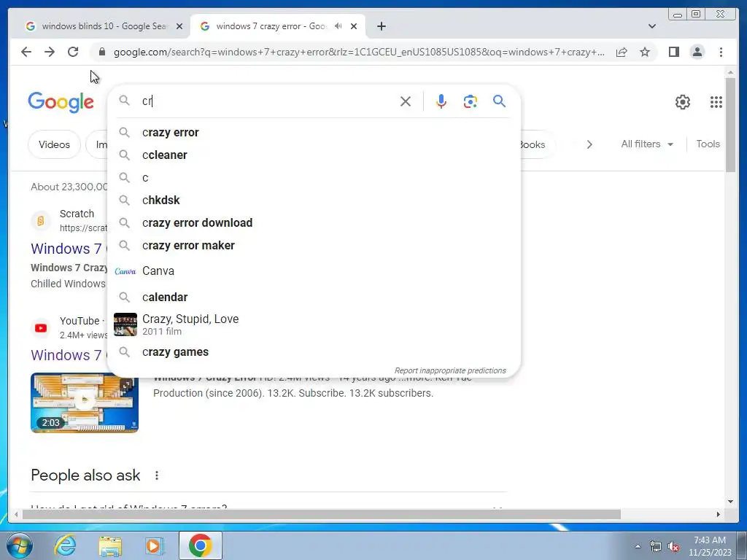Go forward with the browser forward arrow

tap(50, 52)
